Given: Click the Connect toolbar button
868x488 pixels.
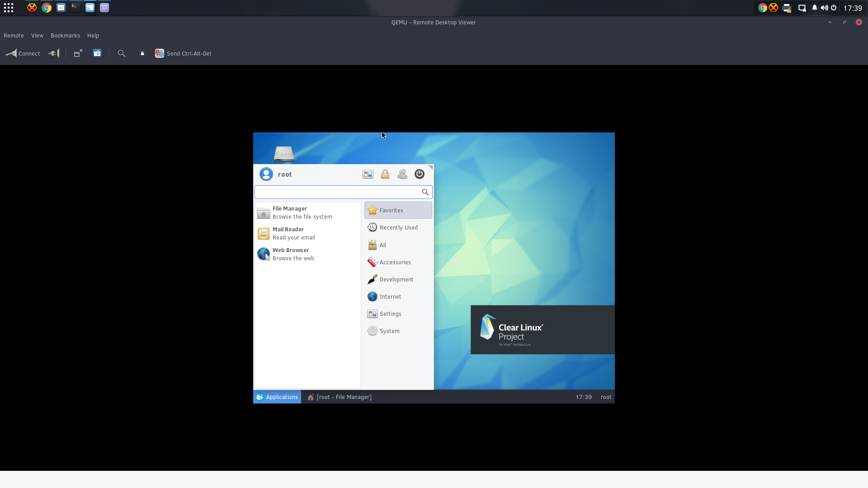Looking at the screenshot, I should [23, 53].
